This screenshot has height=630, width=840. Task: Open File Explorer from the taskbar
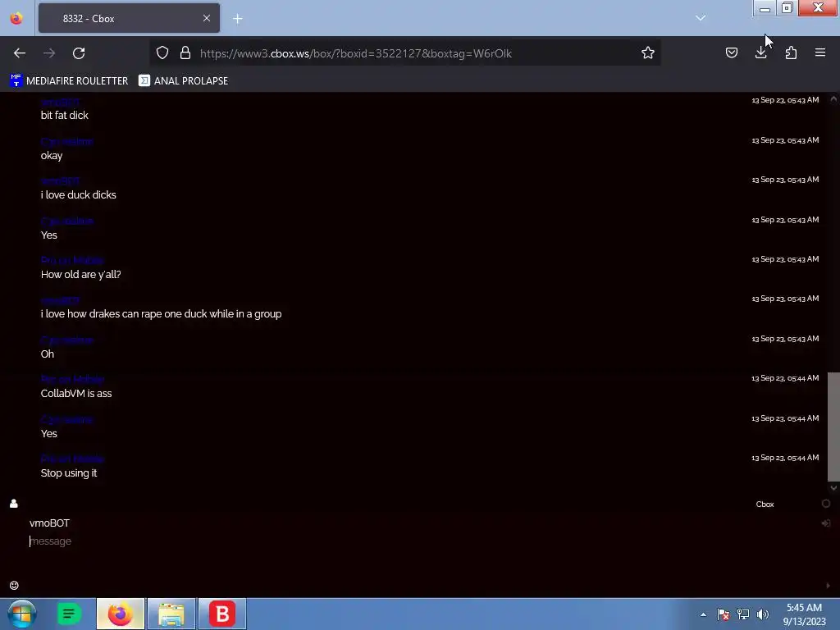171,614
